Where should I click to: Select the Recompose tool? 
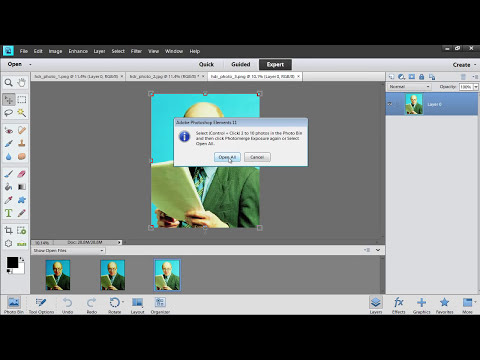point(22,230)
